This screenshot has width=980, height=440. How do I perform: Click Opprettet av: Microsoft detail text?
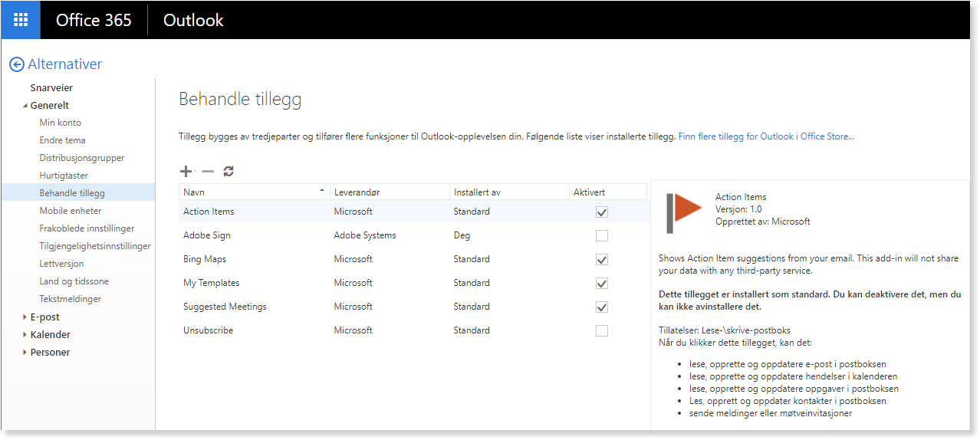coord(763,222)
